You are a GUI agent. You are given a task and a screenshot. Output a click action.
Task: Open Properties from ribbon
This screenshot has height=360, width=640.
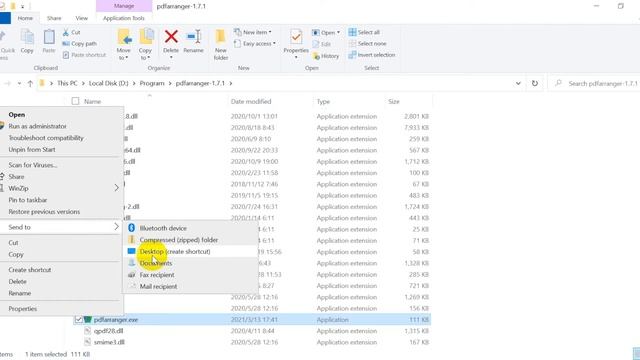[x=296, y=44]
